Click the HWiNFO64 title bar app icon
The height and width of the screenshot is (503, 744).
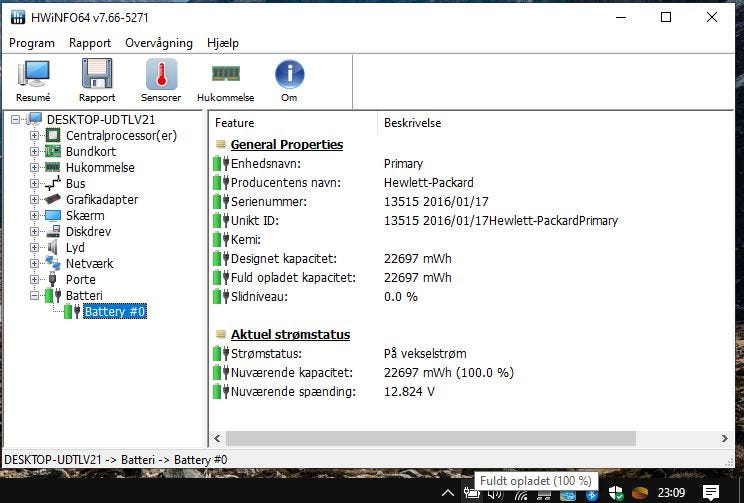point(18,18)
